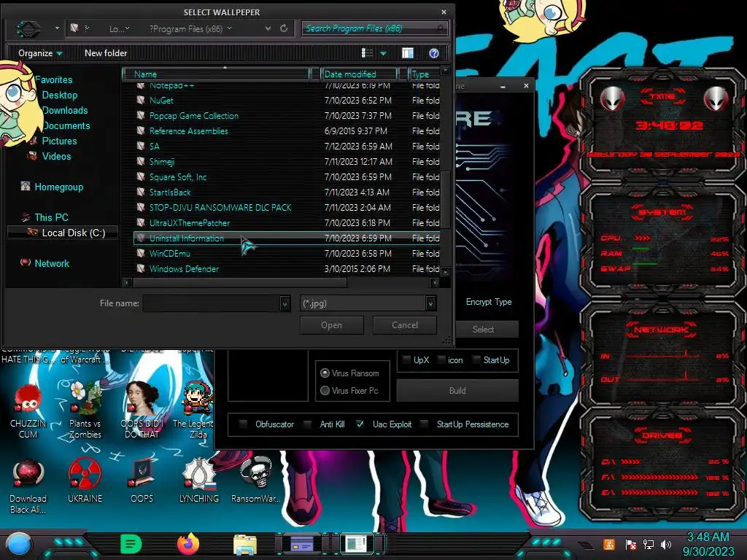The width and height of the screenshot is (747, 560).
Task: Sort by the Name column header
Action: [x=216, y=74]
